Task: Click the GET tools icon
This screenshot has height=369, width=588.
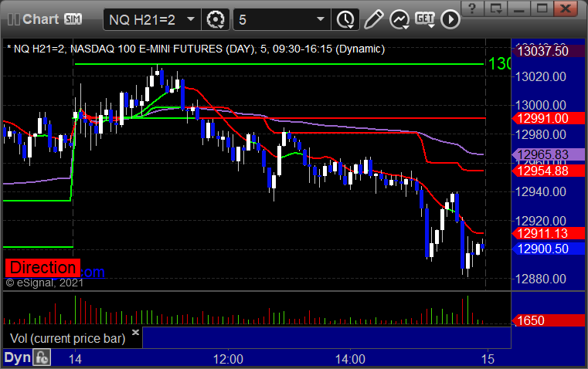Action: [x=425, y=19]
